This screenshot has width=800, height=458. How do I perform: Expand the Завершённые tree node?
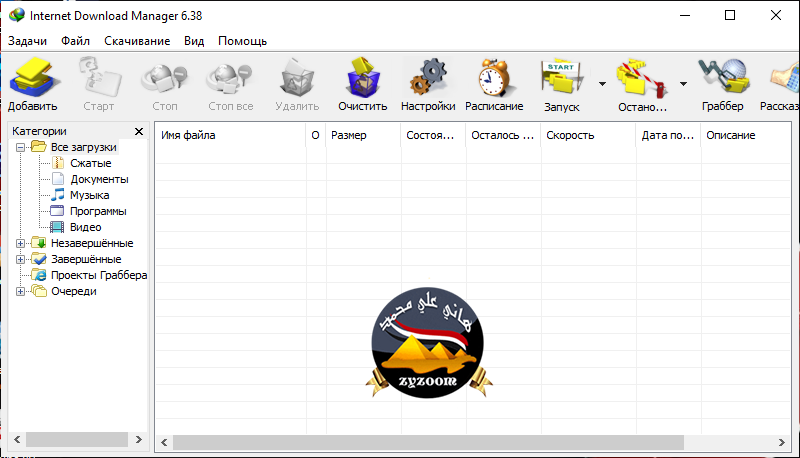click(x=20, y=259)
